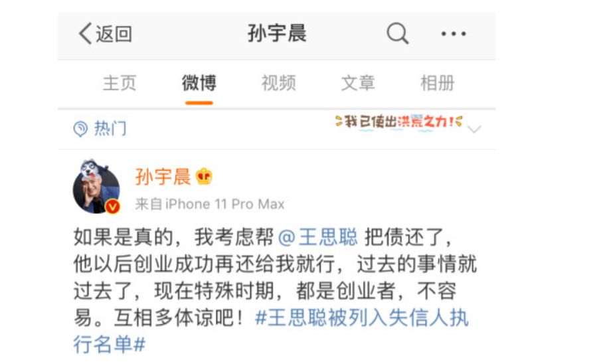Open search with the magnifier icon
The height and width of the screenshot is (364, 599).
(398, 34)
